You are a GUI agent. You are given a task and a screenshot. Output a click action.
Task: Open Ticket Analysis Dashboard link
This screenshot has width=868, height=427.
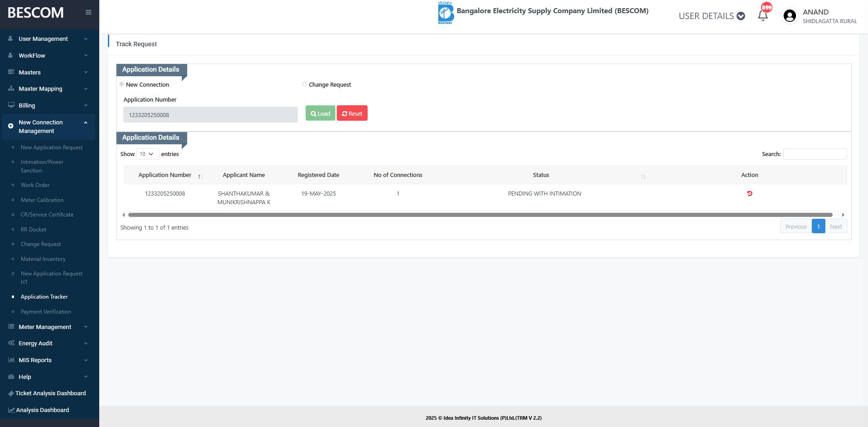click(51, 393)
